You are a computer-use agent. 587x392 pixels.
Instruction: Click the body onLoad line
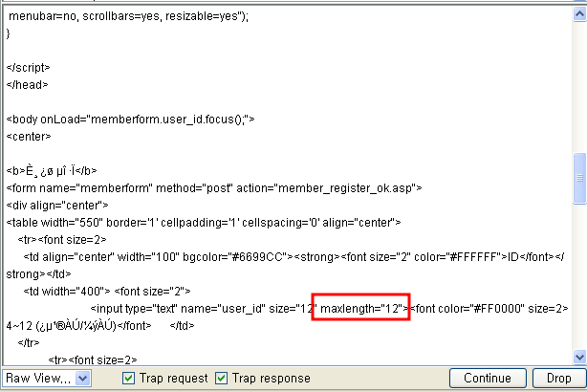pyautogui.click(x=130, y=120)
